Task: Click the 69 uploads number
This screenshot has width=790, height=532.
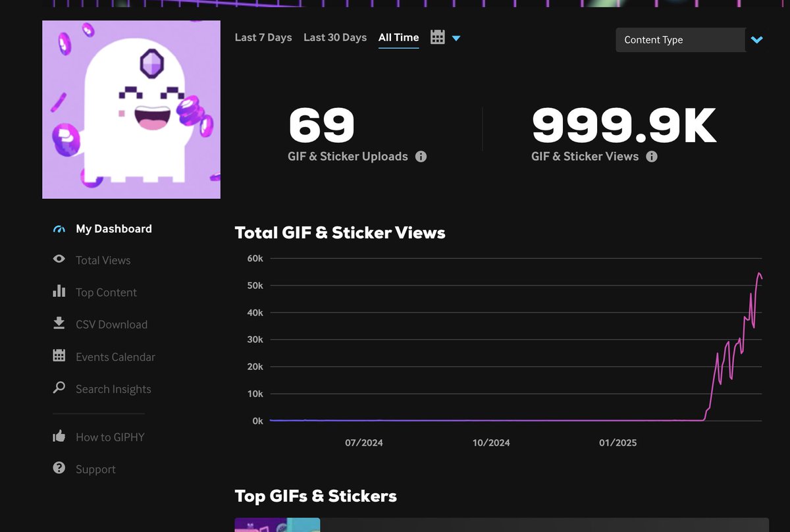Action: 321,126
